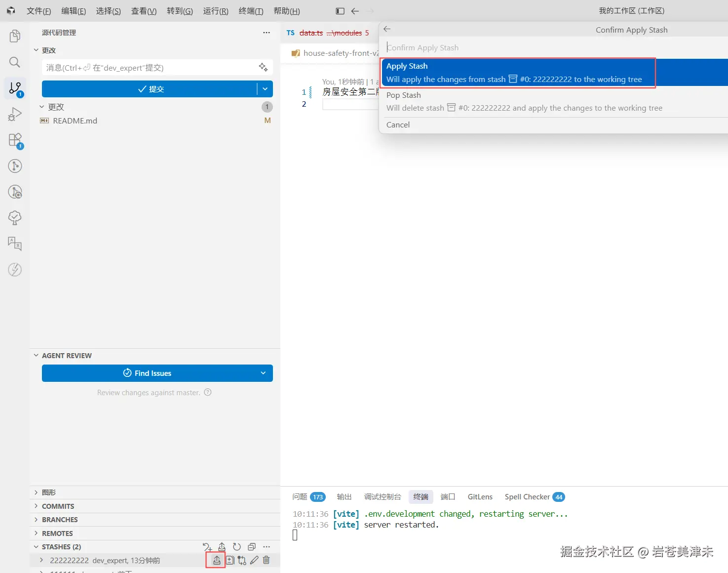Expand the REMOTES section
This screenshot has width=728, height=573.
pos(36,533)
